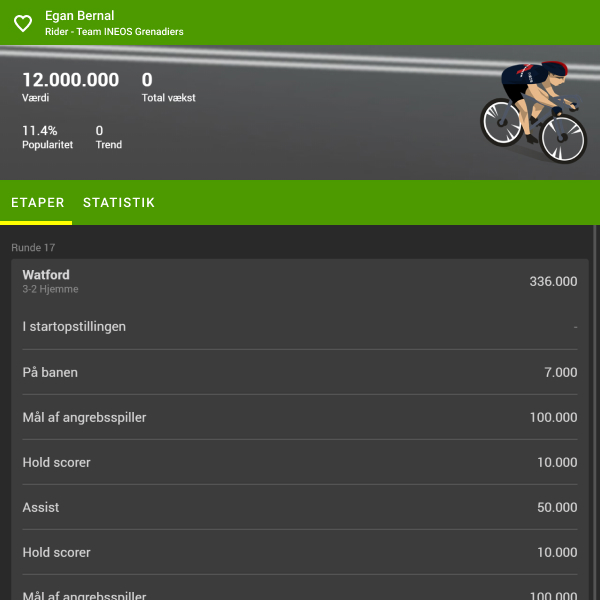Click the Trend stat value
Image resolution: width=600 pixels, height=600 pixels.
pyautogui.click(x=109, y=137)
